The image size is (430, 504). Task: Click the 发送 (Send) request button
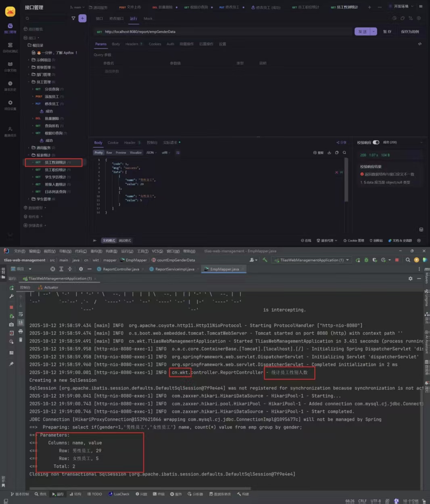362,31
